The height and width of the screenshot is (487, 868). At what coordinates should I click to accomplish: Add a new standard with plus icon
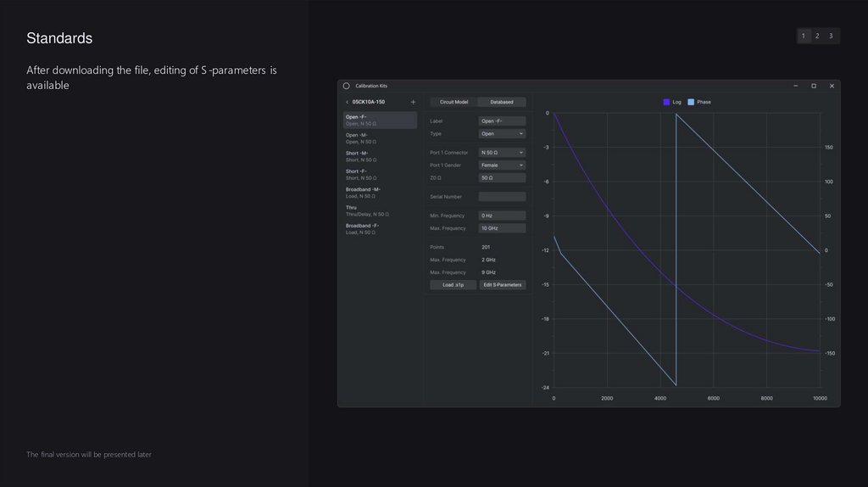click(x=413, y=102)
